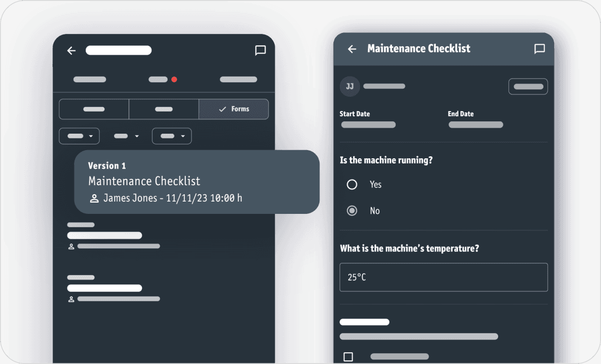
Task: Switch to the Forms tab
Action: click(x=234, y=109)
